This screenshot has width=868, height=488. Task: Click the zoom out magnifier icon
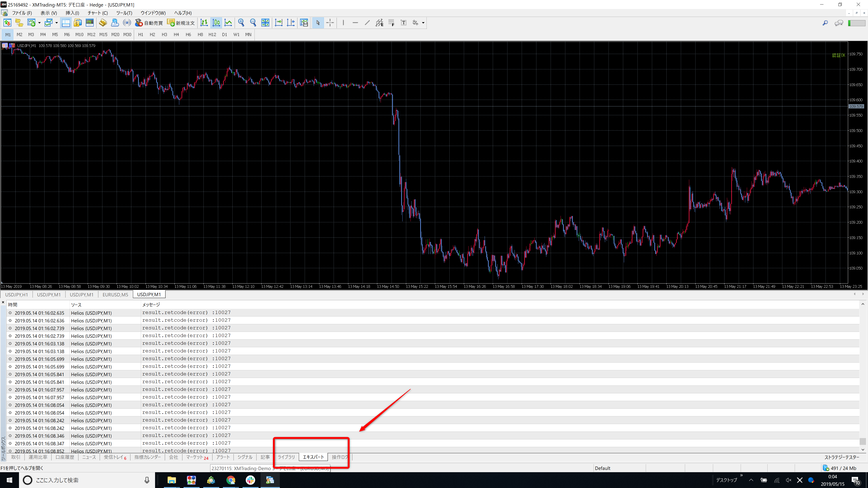tap(253, 23)
